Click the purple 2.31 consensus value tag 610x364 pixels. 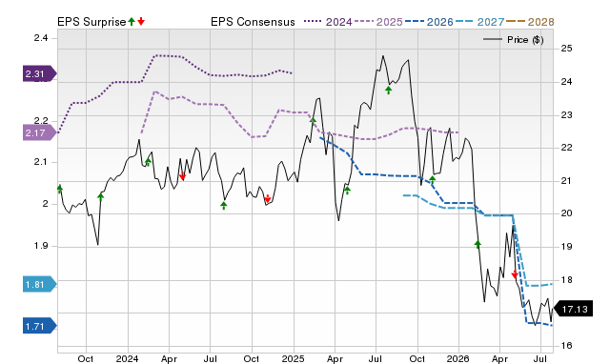[40, 73]
